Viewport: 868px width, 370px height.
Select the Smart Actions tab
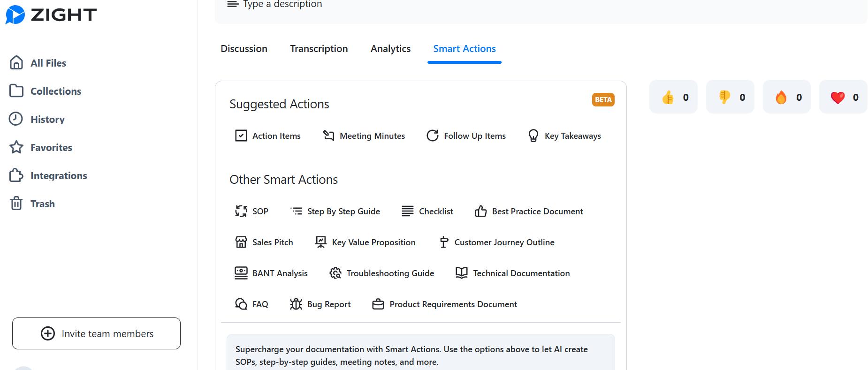click(x=464, y=49)
